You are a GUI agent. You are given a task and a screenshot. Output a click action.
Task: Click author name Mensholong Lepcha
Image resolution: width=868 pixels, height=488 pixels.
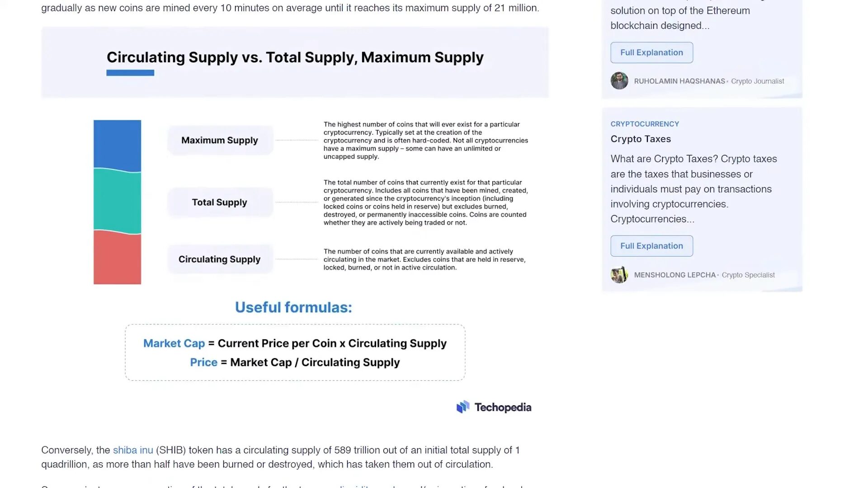click(675, 275)
